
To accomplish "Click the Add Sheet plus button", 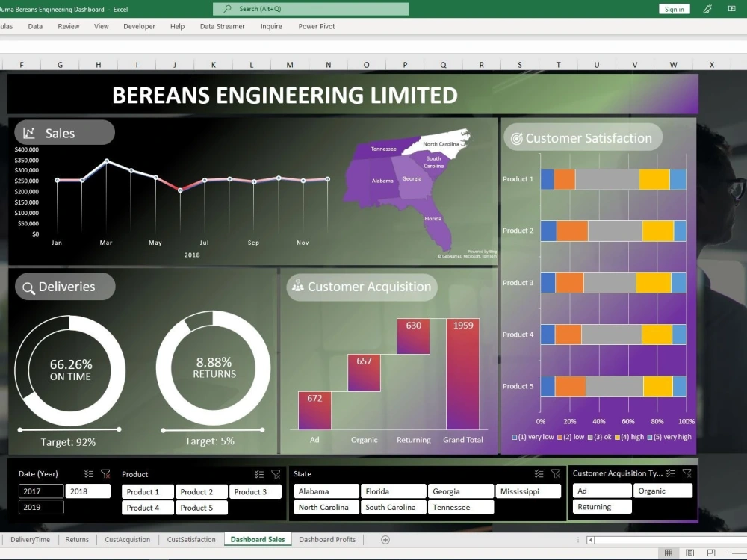I will (385, 539).
